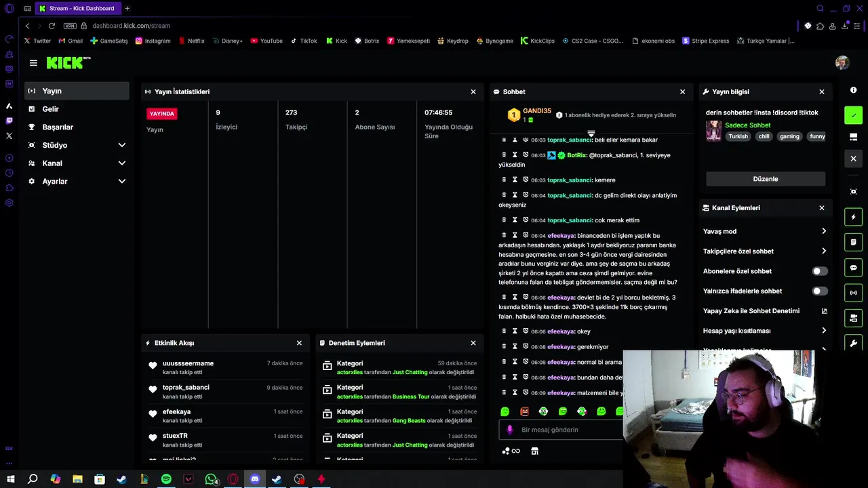The width and height of the screenshot is (868, 488).
Task: Click timeout hourglass on toprak_sabanci 'kemere' message
Action: point(515,180)
